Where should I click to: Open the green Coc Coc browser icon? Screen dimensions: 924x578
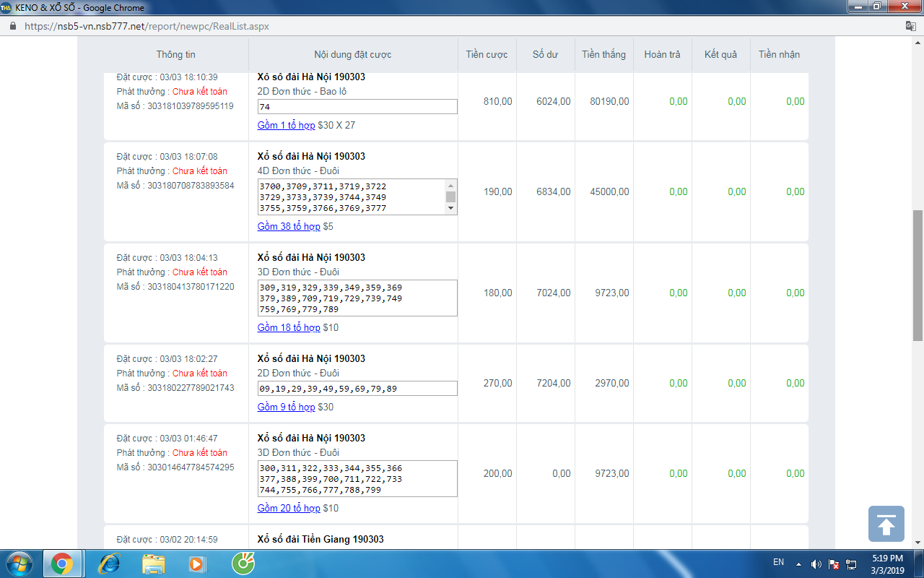(242, 563)
